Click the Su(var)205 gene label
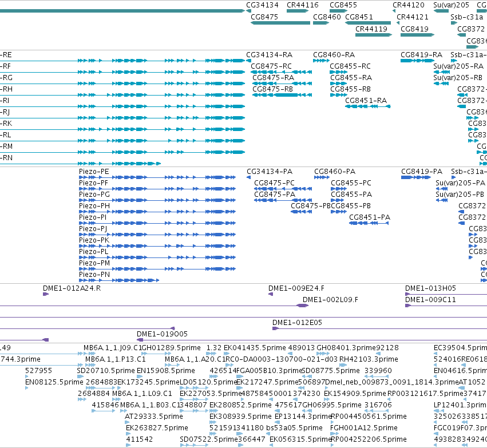 [x=452, y=5]
